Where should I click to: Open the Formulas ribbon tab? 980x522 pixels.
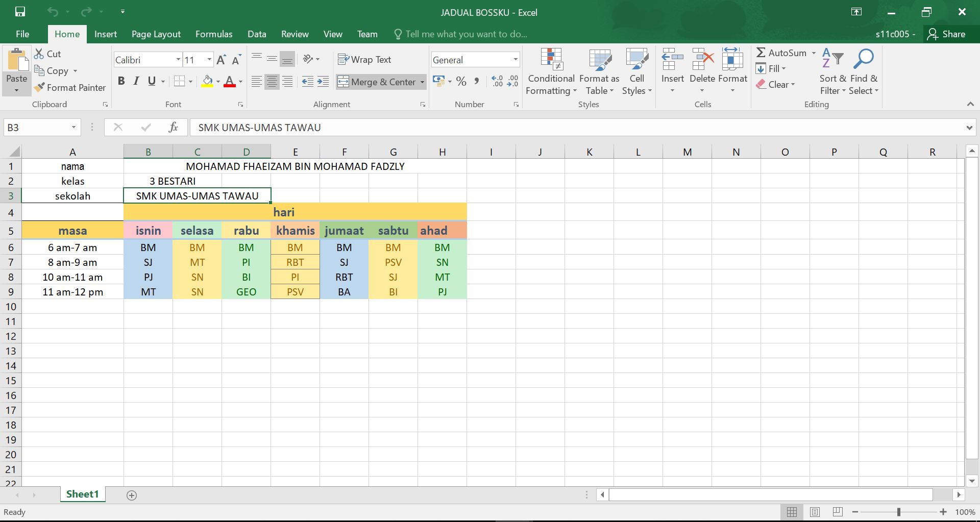tap(213, 34)
